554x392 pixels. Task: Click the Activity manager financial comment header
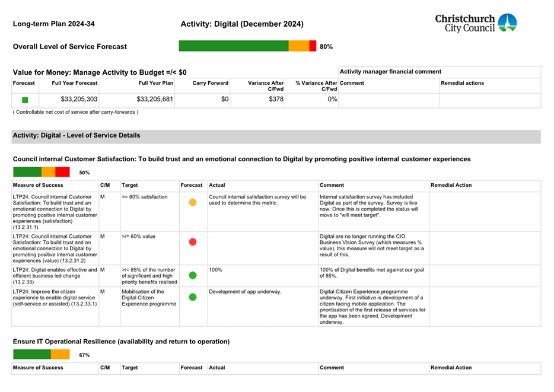point(390,72)
